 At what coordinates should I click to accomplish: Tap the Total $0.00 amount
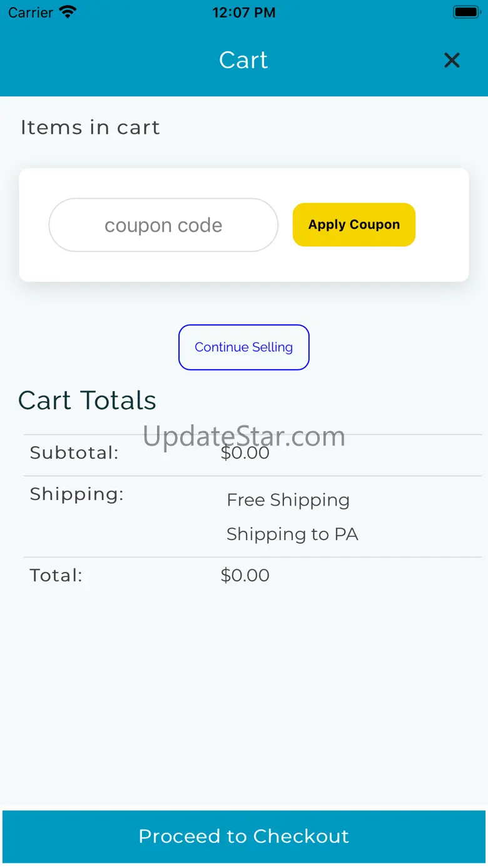245,576
